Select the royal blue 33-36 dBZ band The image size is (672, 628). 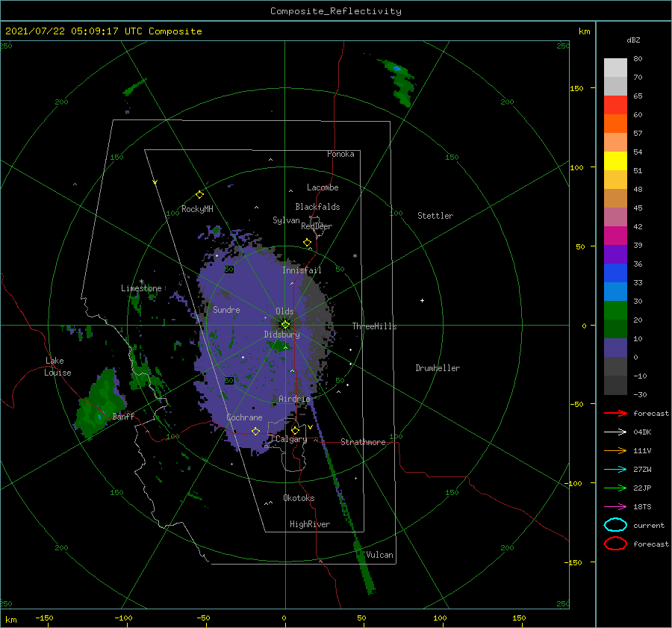[615, 273]
